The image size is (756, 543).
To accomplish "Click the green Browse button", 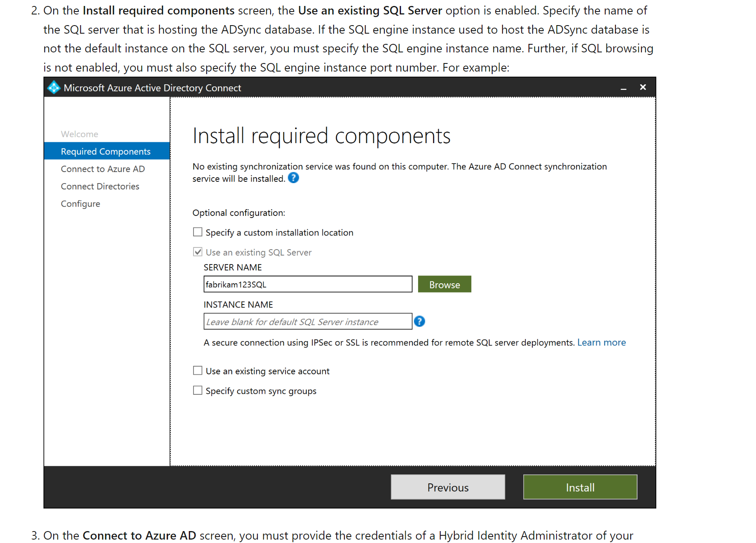I will [x=444, y=284].
